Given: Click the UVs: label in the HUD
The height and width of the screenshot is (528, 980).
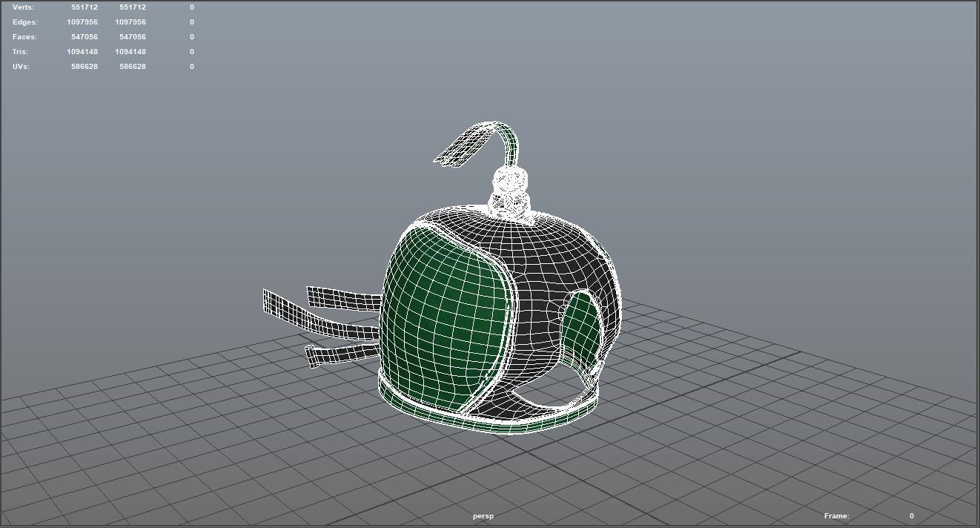Looking at the screenshot, I should [22, 67].
